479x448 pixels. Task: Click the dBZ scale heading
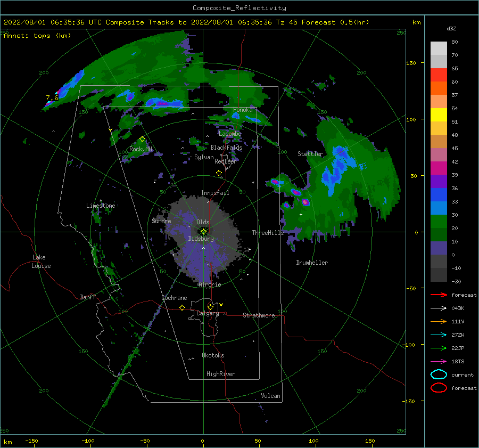[451, 29]
